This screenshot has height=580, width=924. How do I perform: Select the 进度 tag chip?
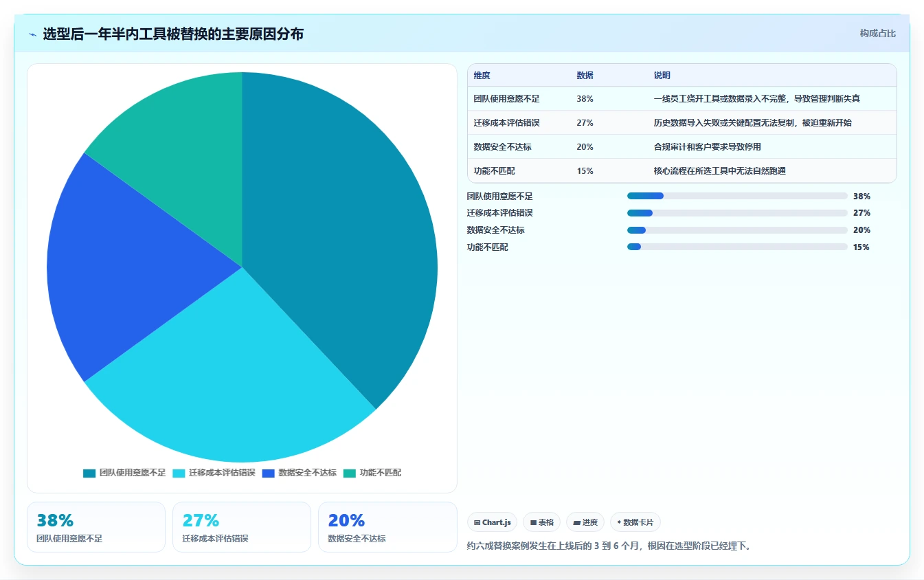coord(585,522)
